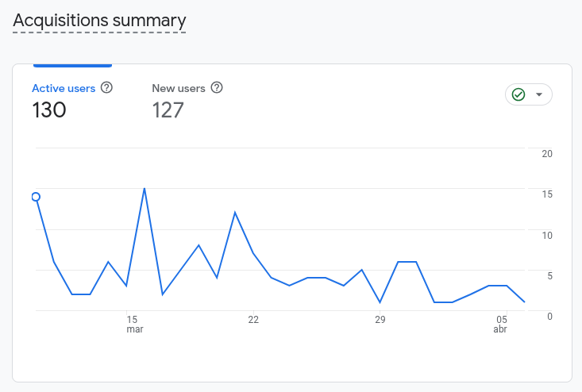Click the 29 x-axis date label
Viewport: 582px width, 392px height.
[x=380, y=320]
